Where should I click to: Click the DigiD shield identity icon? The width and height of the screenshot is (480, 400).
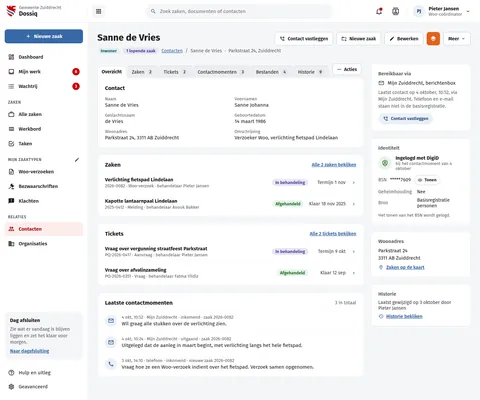(x=385, y=163)
